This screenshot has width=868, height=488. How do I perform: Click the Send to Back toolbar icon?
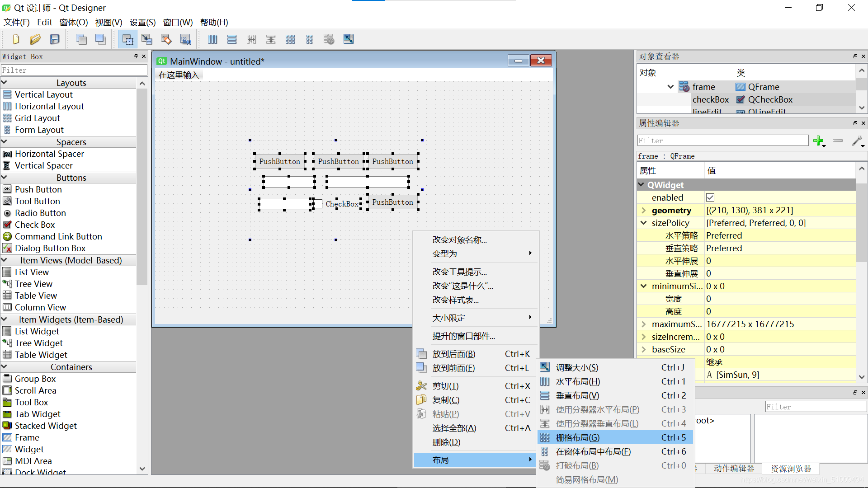click(81, 39)
